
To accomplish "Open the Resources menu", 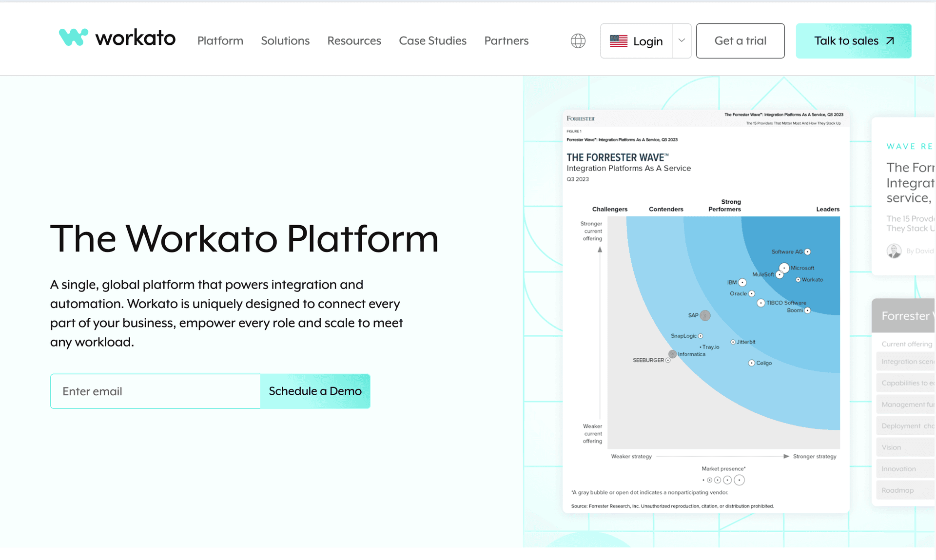I will click(x=354, y=41).
